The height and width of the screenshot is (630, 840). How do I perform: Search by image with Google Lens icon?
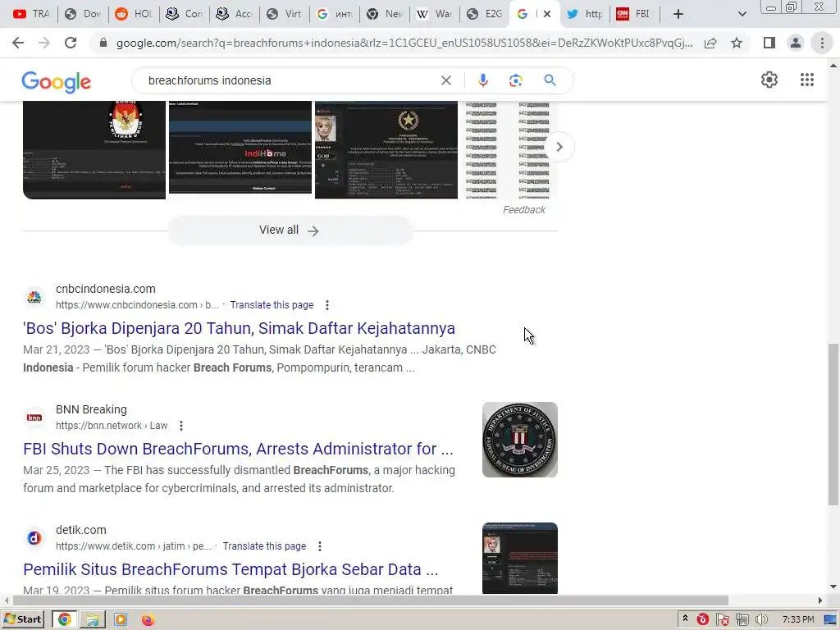(x=515, y=80)
